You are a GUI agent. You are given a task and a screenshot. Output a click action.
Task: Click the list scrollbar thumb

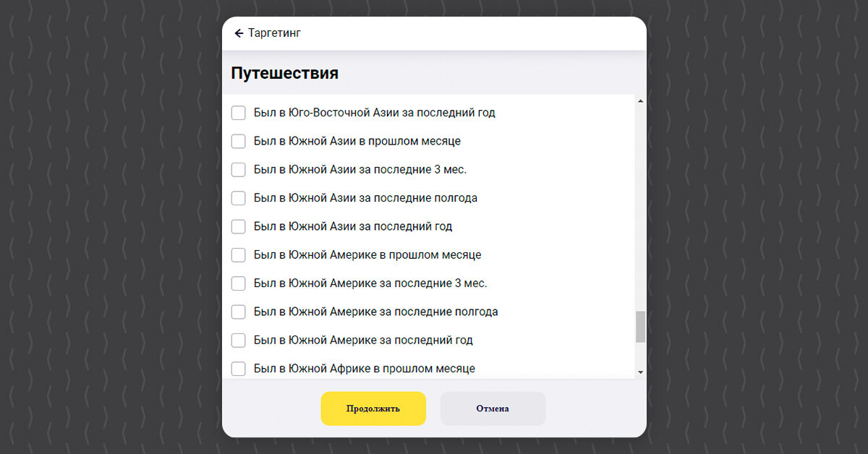tap(640, 327)
